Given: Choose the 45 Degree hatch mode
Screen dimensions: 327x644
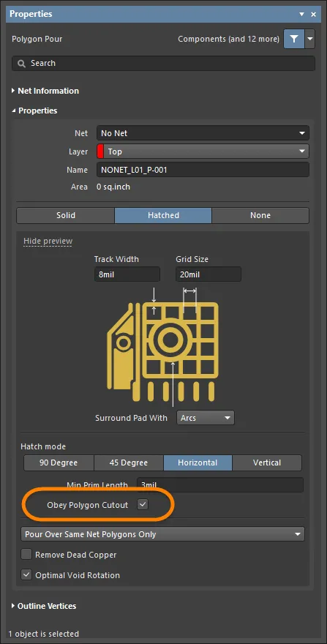Looking at the screenshot, I should click(129, 463).
